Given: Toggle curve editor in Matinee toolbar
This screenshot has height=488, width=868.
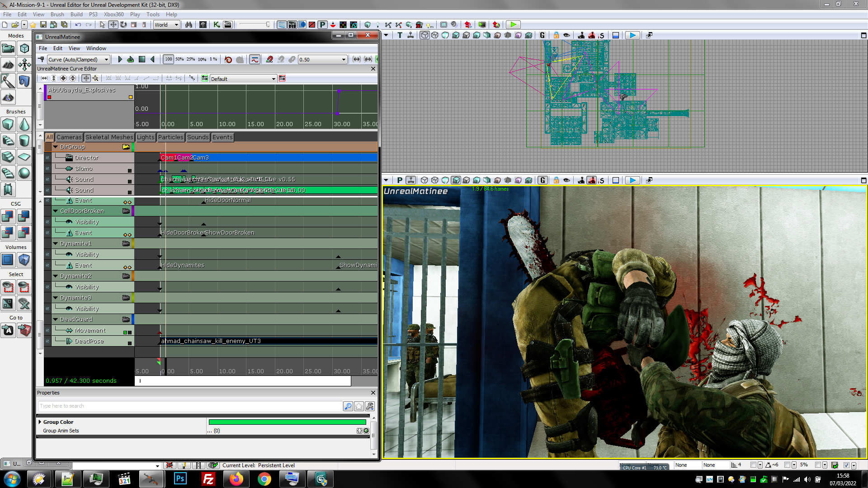Looking at the screenshot, I should [255, 59].
